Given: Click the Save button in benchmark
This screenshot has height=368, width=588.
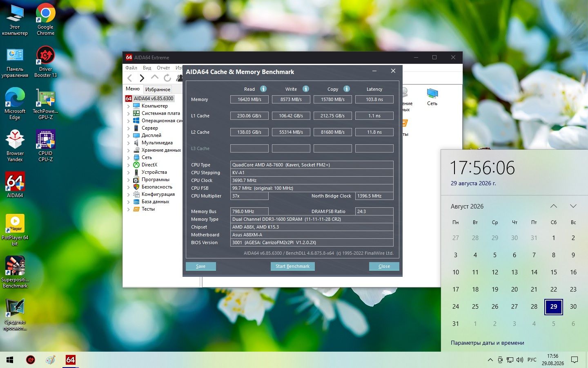Looking at the screenshot, I should tap(200, 266).
